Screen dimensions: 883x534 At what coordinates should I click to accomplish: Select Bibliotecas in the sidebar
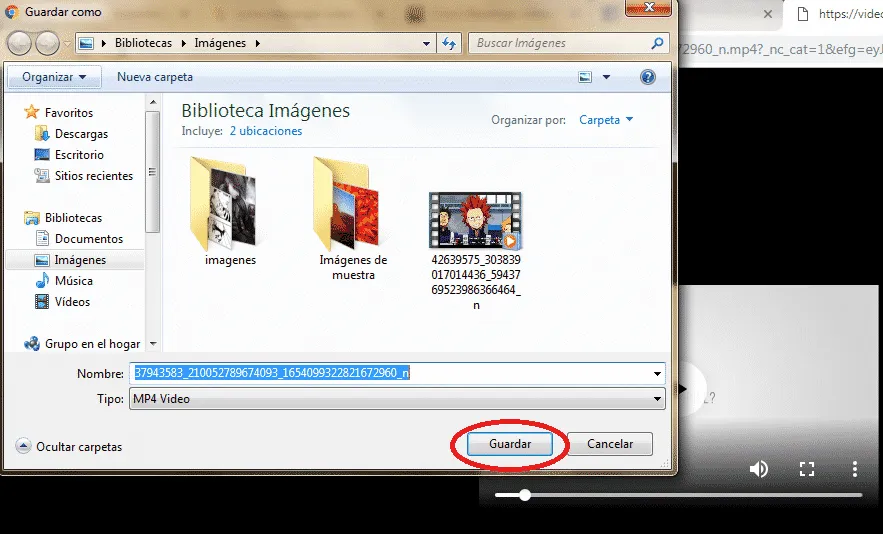point(73,218)
